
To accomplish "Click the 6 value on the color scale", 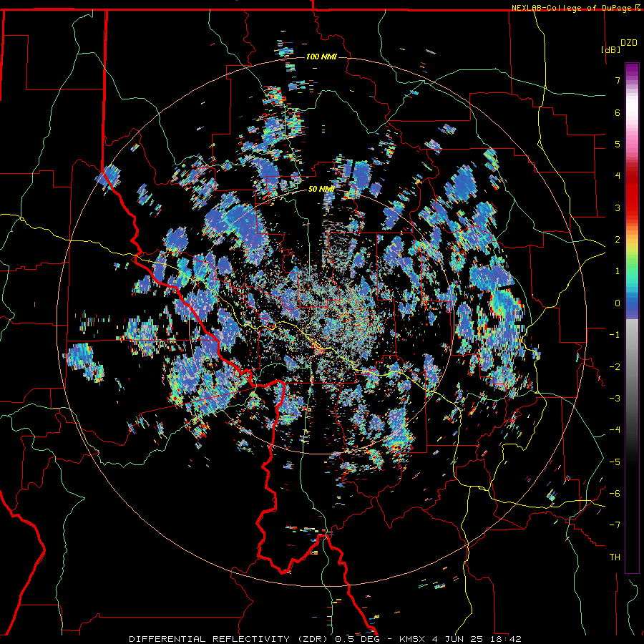I will tap(618, 112).
